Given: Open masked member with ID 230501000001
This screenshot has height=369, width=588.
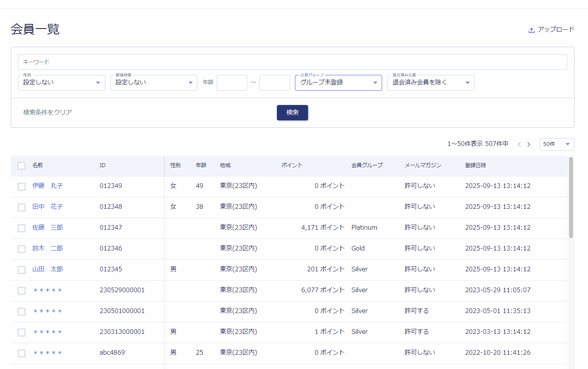Looking at the screenshot, I should click(x=47, y=311).
